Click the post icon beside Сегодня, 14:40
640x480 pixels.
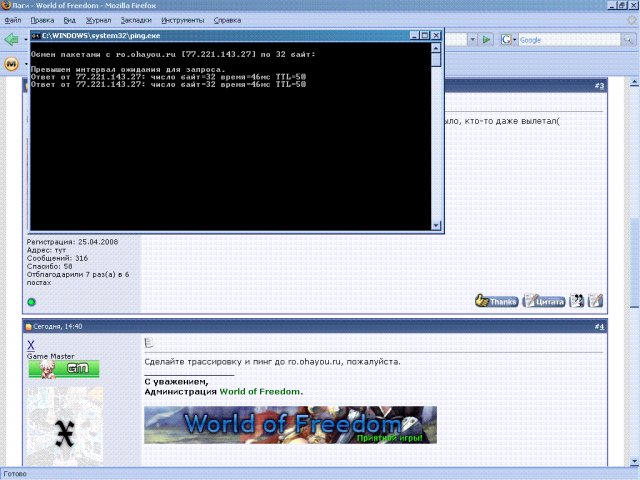coord(28,327)
